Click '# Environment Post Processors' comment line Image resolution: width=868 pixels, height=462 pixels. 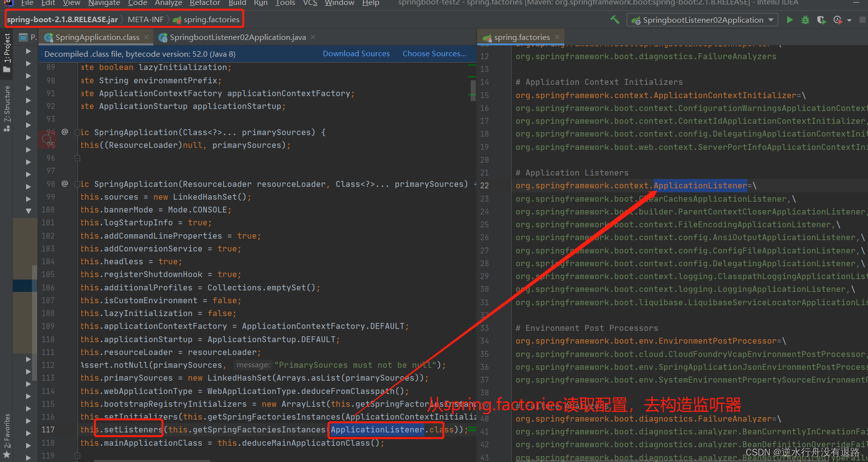587,328
